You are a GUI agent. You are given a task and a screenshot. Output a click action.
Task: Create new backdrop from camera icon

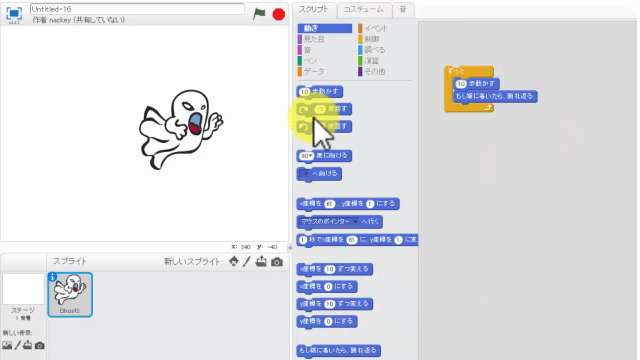click(x=39, y=346)
